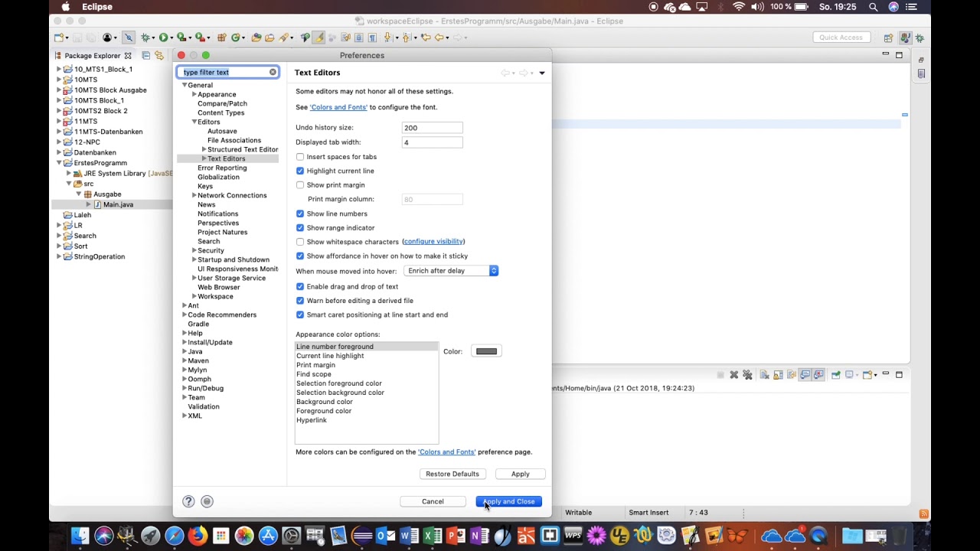Click the oomph recorder icon beside help
The image size is (980, 551).
[x=207, y=501]
